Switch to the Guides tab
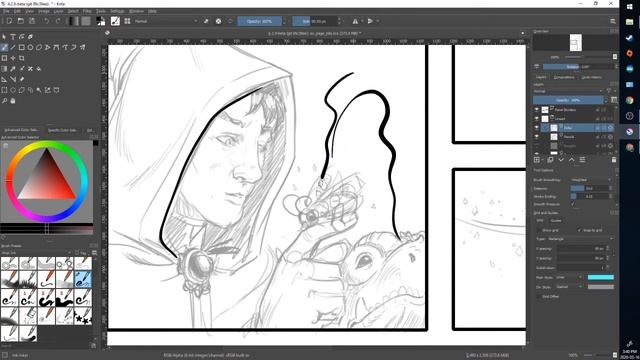The image size is (640, 360). 556,220
